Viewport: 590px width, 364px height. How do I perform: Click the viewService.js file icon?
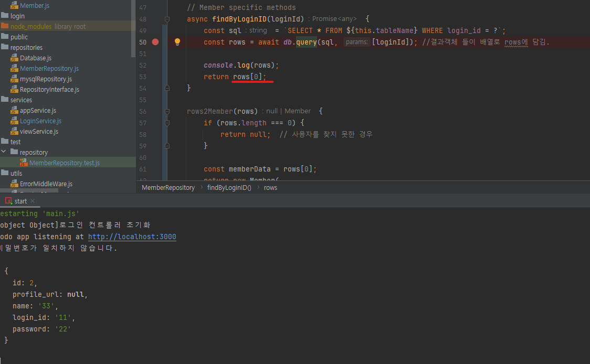14,132
